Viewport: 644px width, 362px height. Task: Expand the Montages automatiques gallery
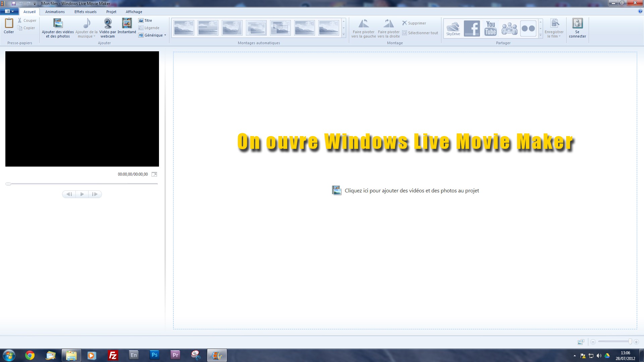[x=343, y=35]
